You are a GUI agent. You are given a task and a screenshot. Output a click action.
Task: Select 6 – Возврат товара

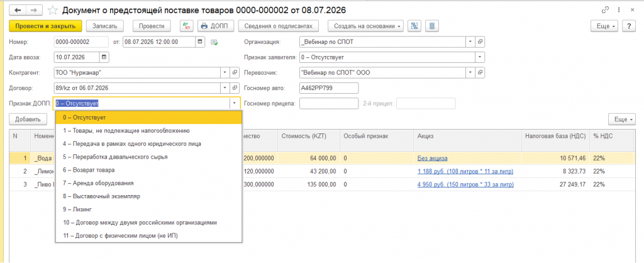pos(148,170)
